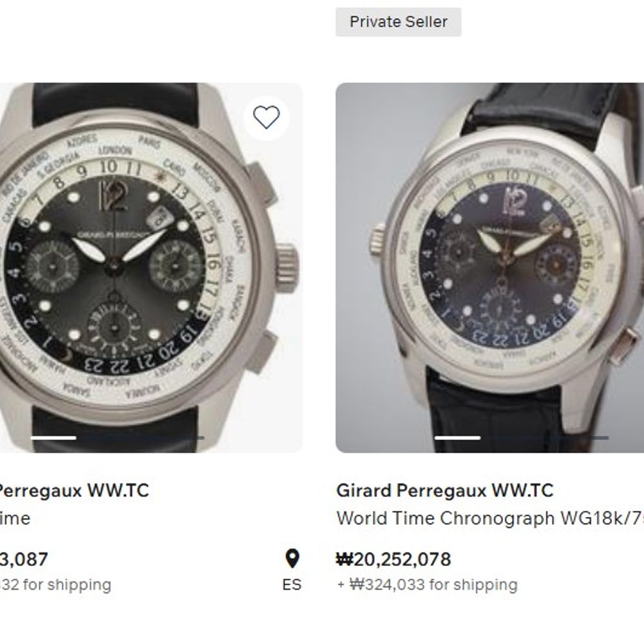Viewport: 644px width, 644px height.
Task: Click the left listing price ending 3,087
Action: [24, 559]
